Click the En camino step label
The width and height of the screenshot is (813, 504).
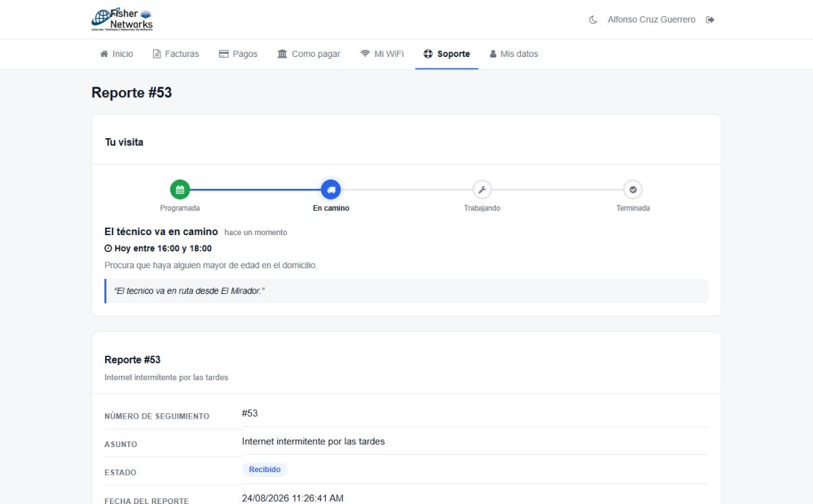pos(331,208)
